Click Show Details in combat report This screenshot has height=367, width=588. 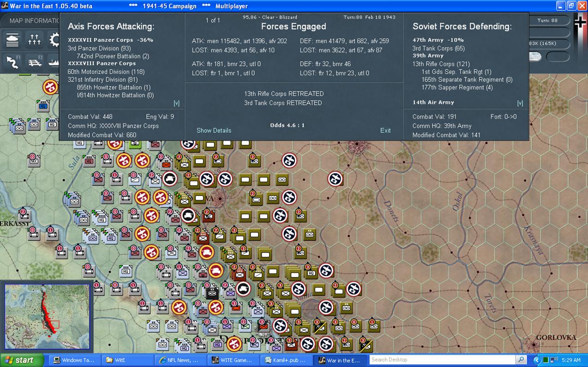point(214,130)
